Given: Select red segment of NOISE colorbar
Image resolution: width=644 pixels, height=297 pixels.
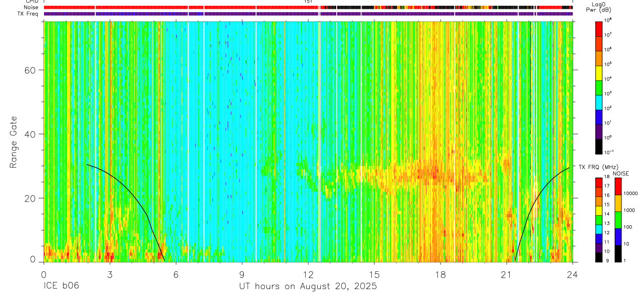Looking at the screenshot, I should 617,186.
